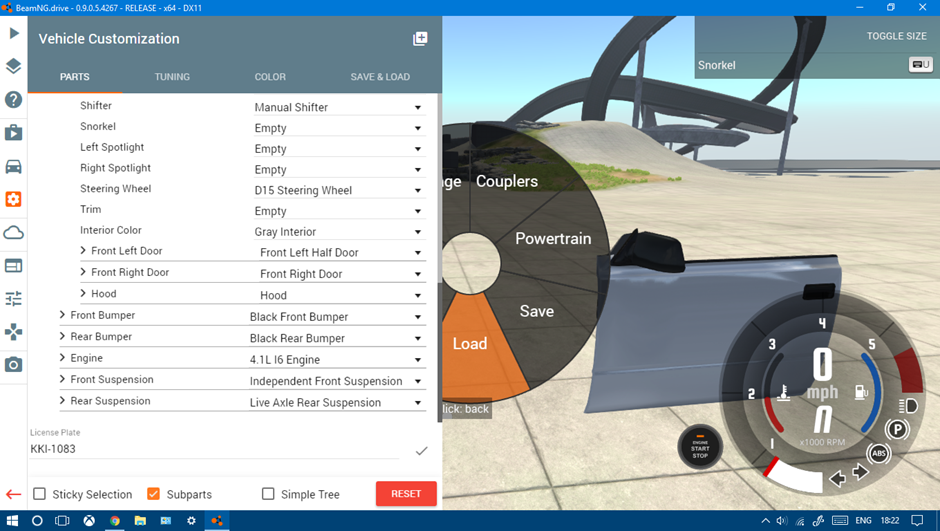Select Save in the radial menu

537,311
